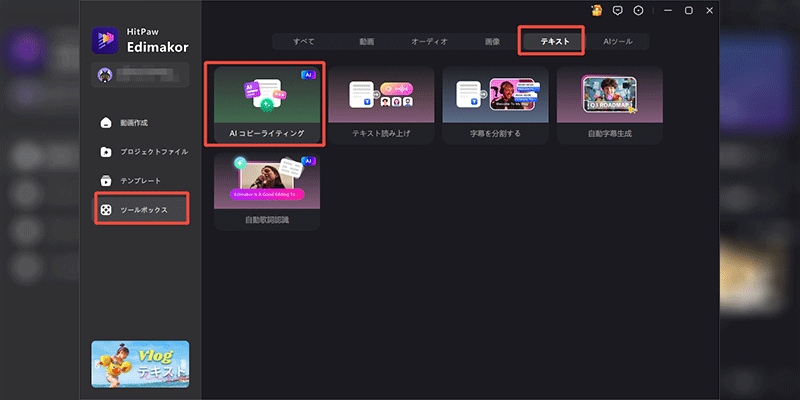Open the 画像 tab
Viewport: 800px width, 400px height.
tap(491, 42)
